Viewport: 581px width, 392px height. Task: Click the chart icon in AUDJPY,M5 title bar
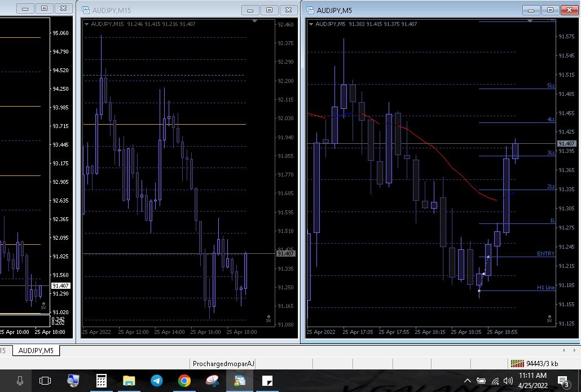[x=310, y=10]
